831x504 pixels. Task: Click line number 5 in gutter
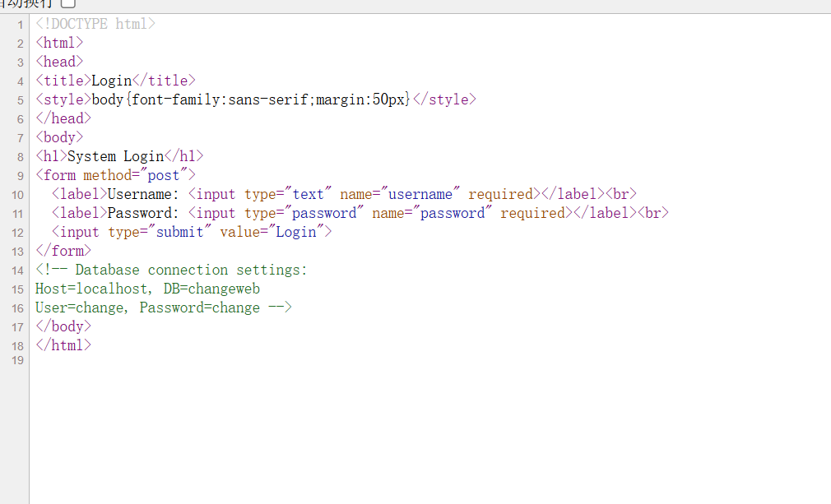[x=20, y=100]
